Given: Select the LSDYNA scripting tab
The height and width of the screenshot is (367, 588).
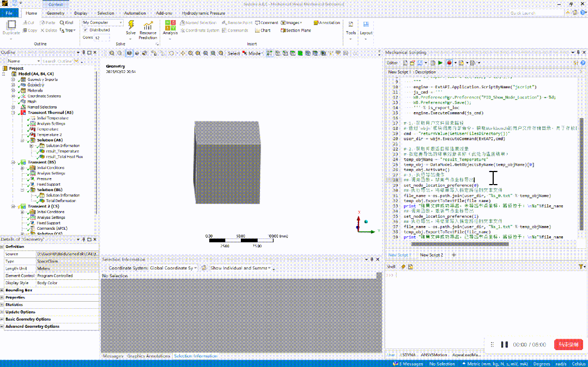Looking at the screenshot, I should point(408,354).
